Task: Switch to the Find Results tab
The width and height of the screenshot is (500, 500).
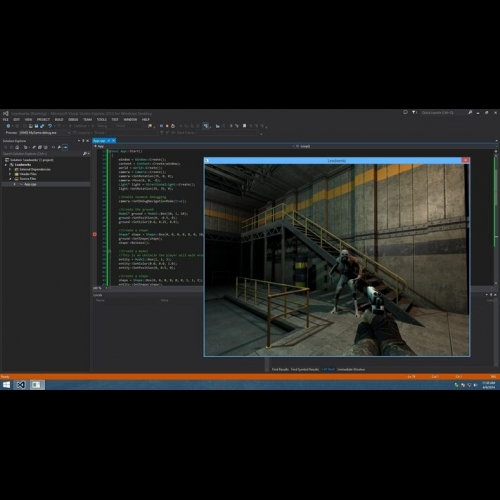Action: [280, 369]
